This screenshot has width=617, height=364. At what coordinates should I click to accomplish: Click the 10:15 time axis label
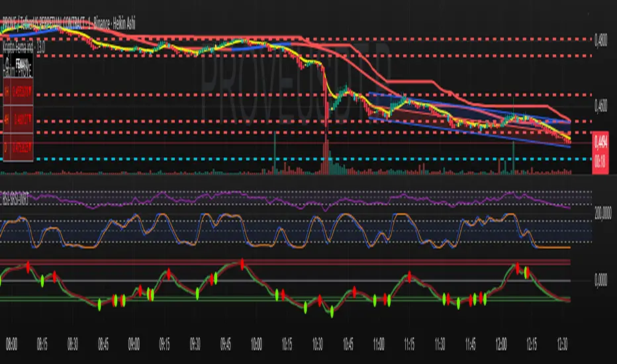coord(287,345)
